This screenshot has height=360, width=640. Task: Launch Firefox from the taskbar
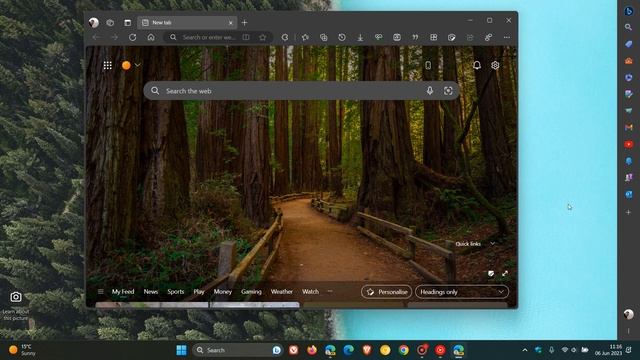pos(312,350)
